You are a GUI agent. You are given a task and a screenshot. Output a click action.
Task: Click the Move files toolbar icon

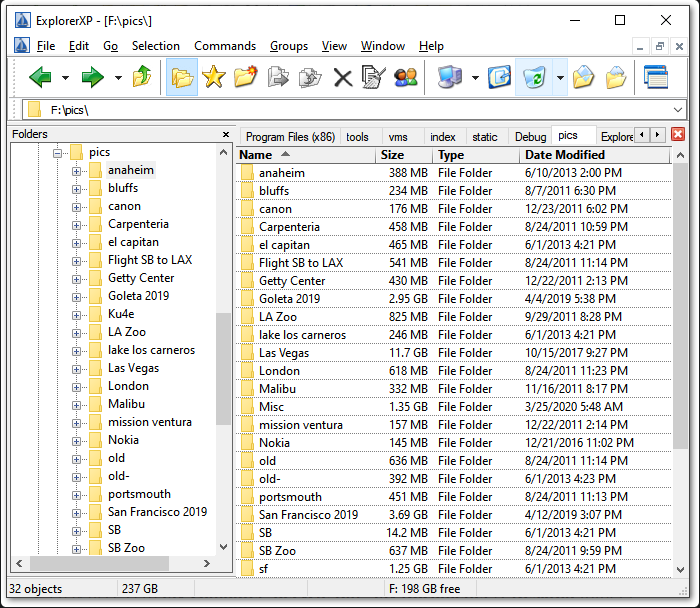(x=310, y=77)
